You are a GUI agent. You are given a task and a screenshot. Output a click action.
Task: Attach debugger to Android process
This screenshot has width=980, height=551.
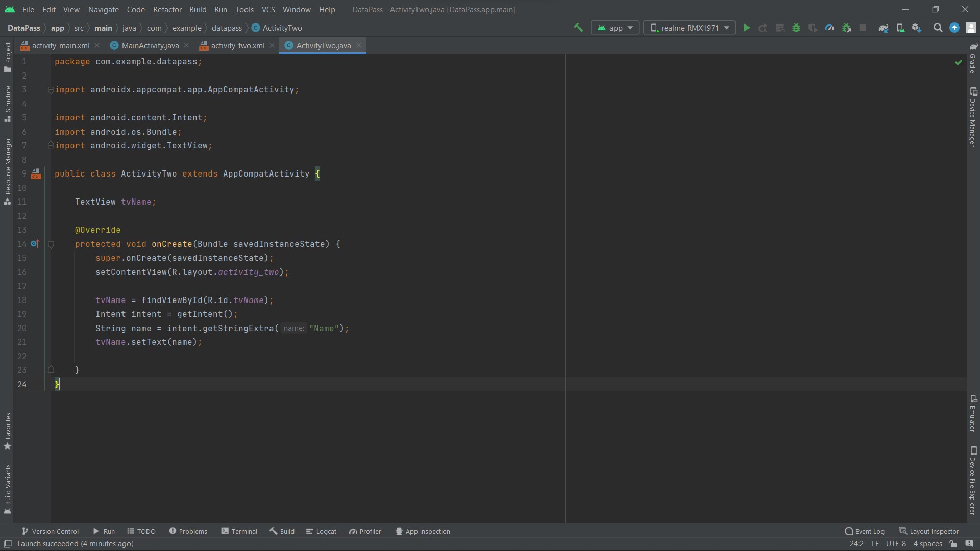point(847,28)
